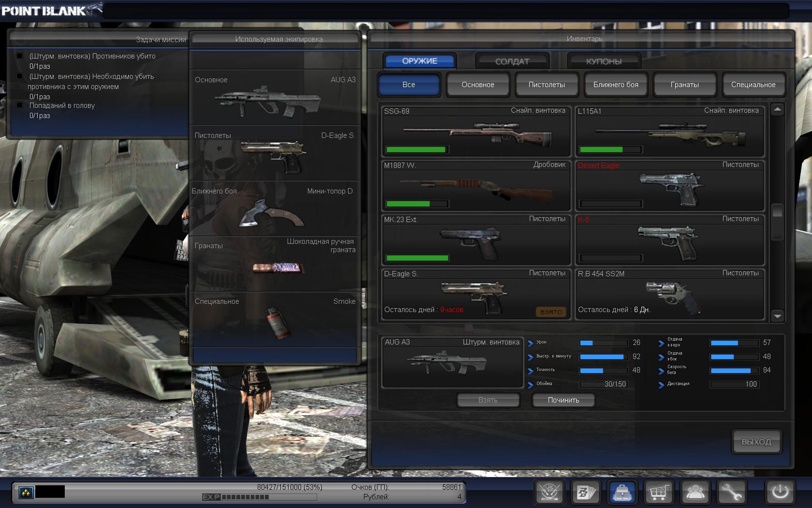Open the shop cart icon

click(x=659, y=493)
